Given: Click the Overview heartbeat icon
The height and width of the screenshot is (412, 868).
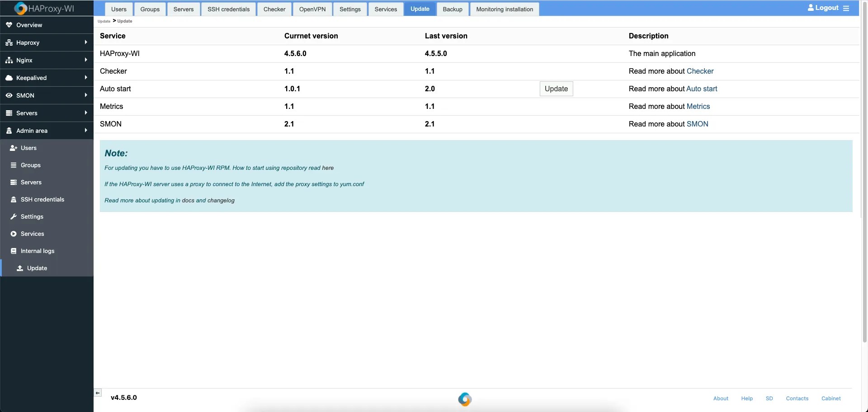Looking at the screenshot, I should click(x=9, y=25).
